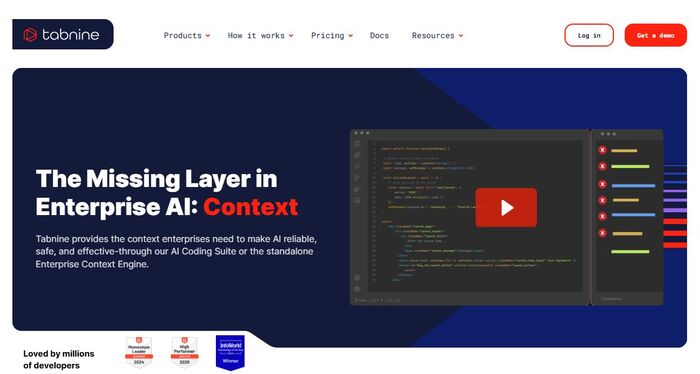Image resolution: width=700 pixels, height=374 pixels.
Task: Expand the How it works chevron
Action: 291,36
